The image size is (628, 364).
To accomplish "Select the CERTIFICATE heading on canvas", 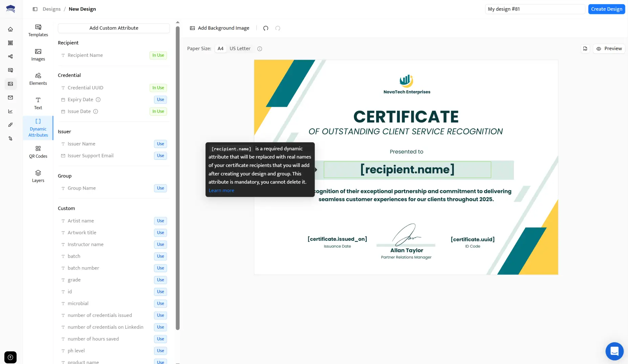I will 406,117.
